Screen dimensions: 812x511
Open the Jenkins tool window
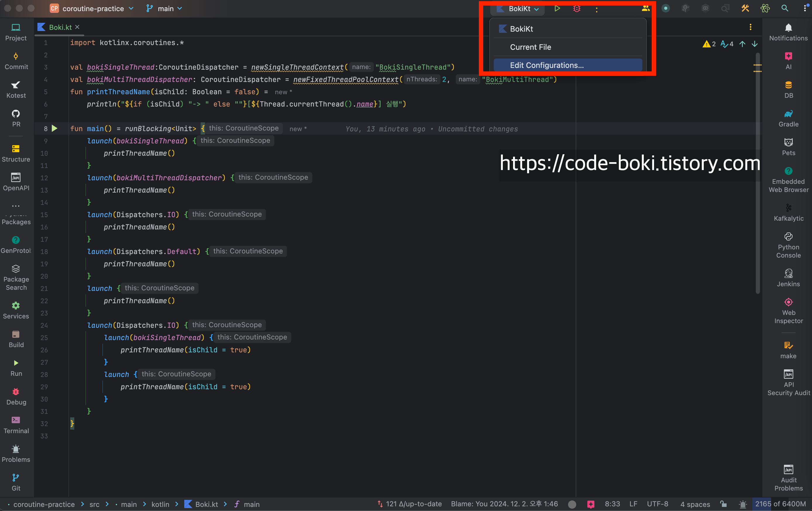[788, 278]
